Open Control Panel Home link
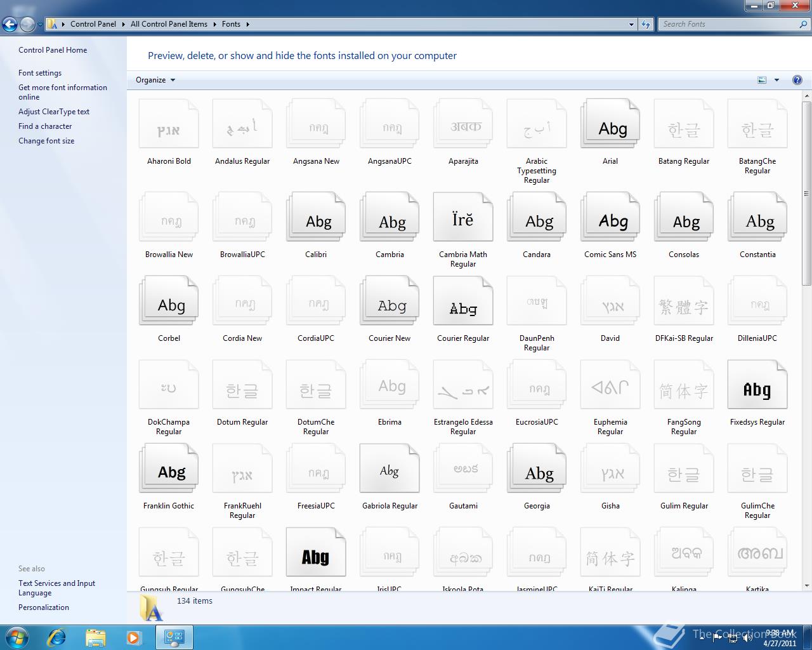The width and height of the screenshot is (812, 650). click(x=53, y=50)
